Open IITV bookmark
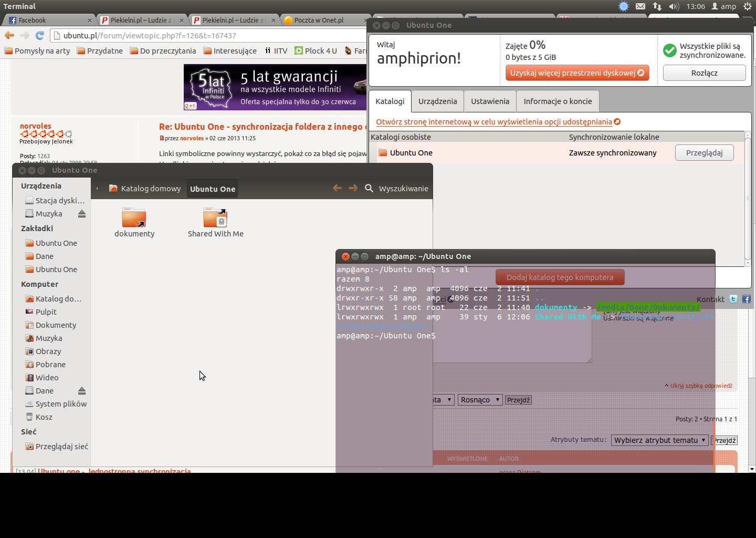 pos(276,51)
